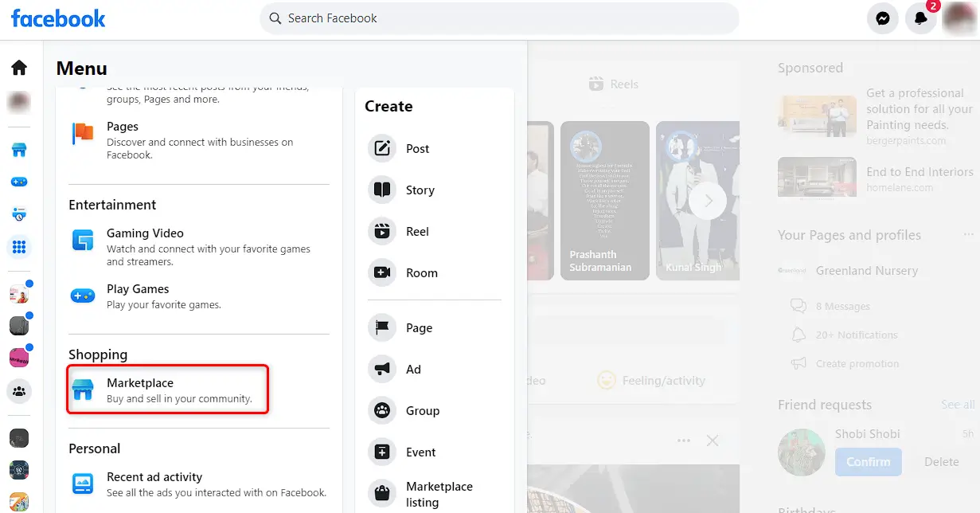Viewport: 980px width, 513px height.
Task: Open the feed post options dots
Action: coord(683,441)
